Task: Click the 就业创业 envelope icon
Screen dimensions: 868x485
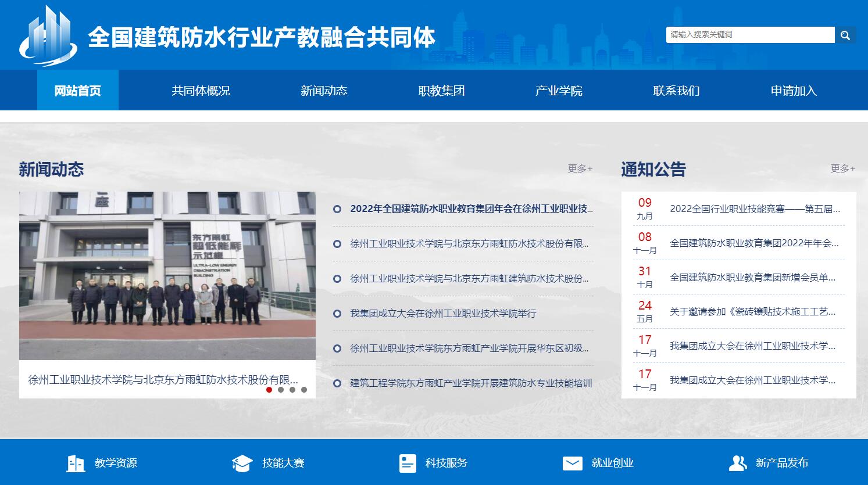Action: point(573,463)
